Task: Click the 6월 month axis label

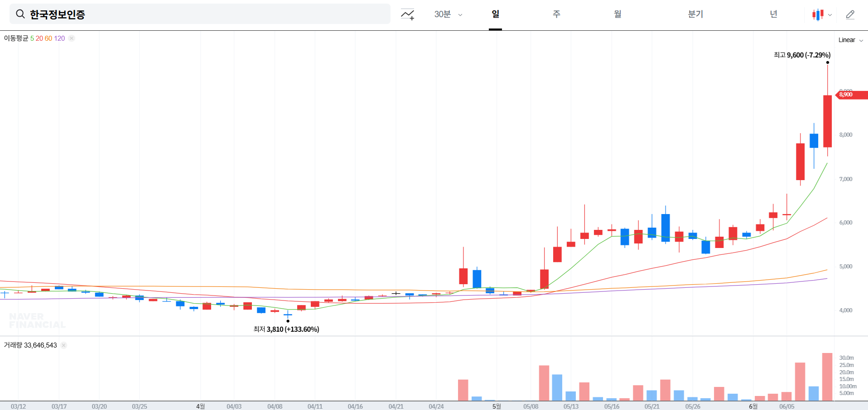Action: point(753,406)
